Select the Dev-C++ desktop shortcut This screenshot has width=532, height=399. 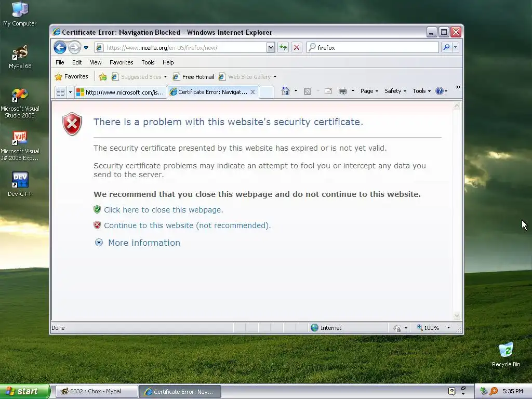20,184
